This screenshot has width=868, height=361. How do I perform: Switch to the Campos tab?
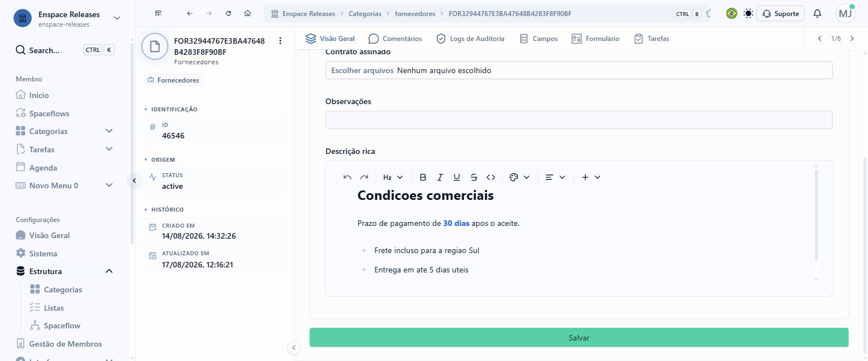click(x=538, y=39)
